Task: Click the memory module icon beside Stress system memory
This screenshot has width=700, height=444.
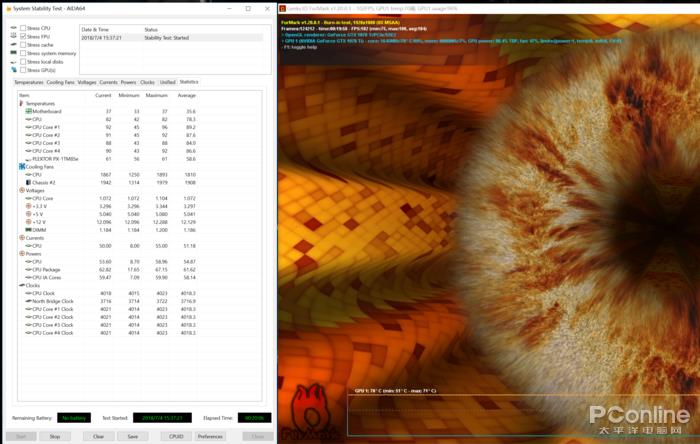Action: click(x=13, y=53)
